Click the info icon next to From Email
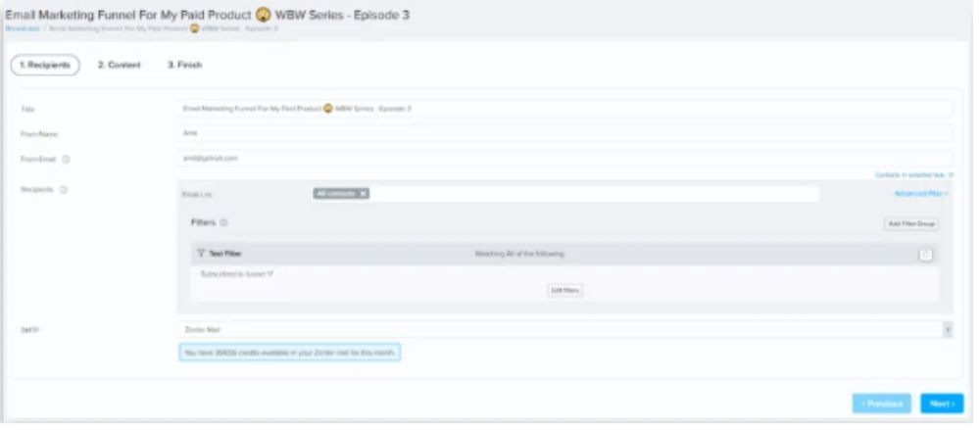The height and width of the screenshot is (430, 980). [66, 160]
